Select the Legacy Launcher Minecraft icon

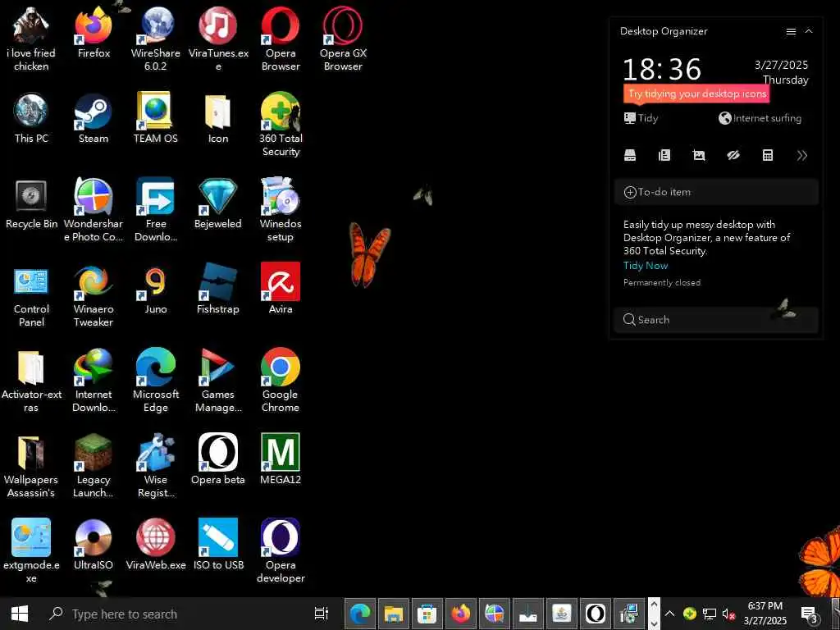[94, 466]
